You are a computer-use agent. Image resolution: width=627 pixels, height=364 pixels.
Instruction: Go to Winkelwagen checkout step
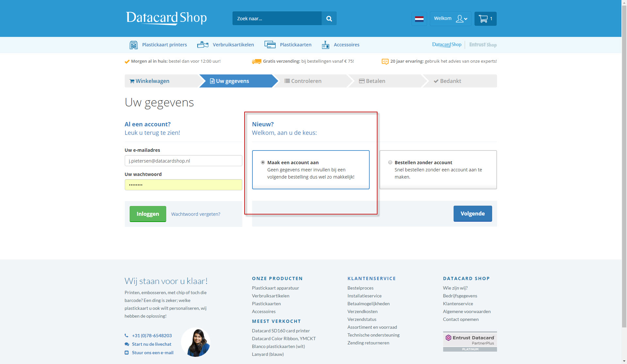coord(162,81)
